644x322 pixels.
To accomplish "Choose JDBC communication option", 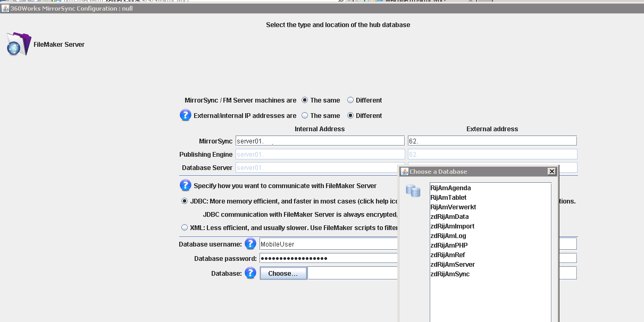I will [185, 201].
